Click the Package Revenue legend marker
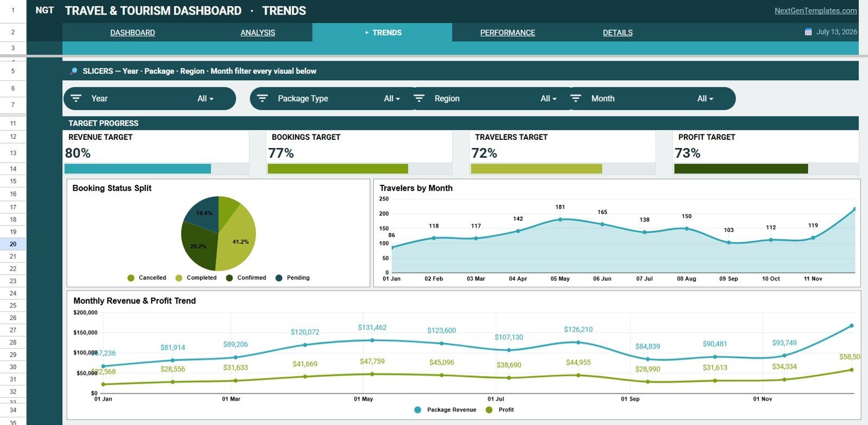 [x=418, y=410]
